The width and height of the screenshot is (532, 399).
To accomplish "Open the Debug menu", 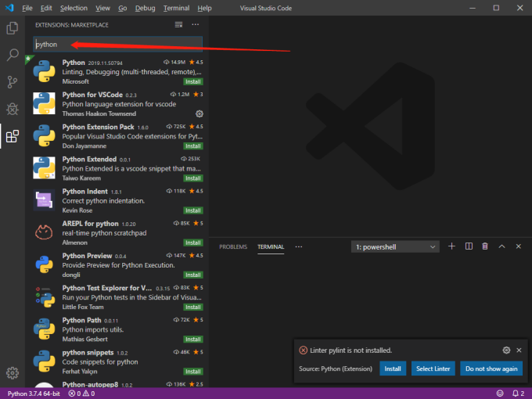I will (145, 8).
